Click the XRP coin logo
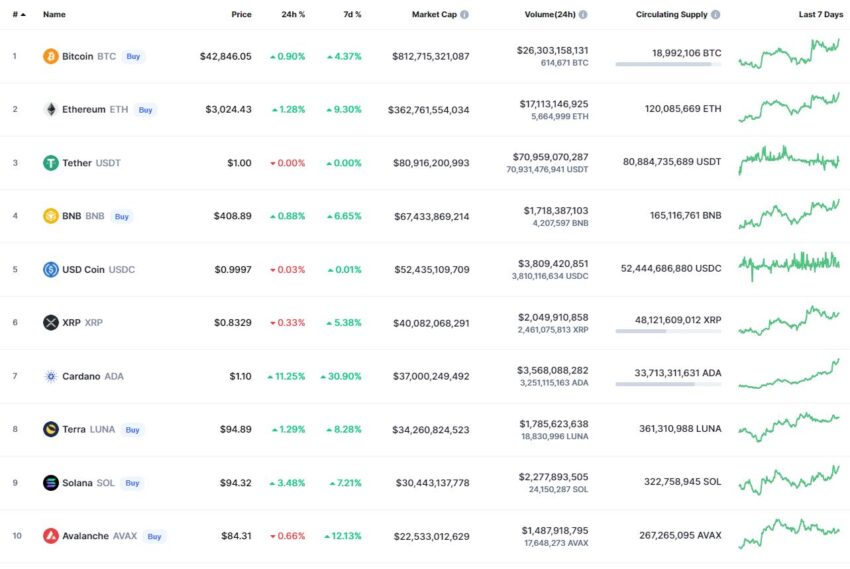850x569 pixels. click(50, 322)
